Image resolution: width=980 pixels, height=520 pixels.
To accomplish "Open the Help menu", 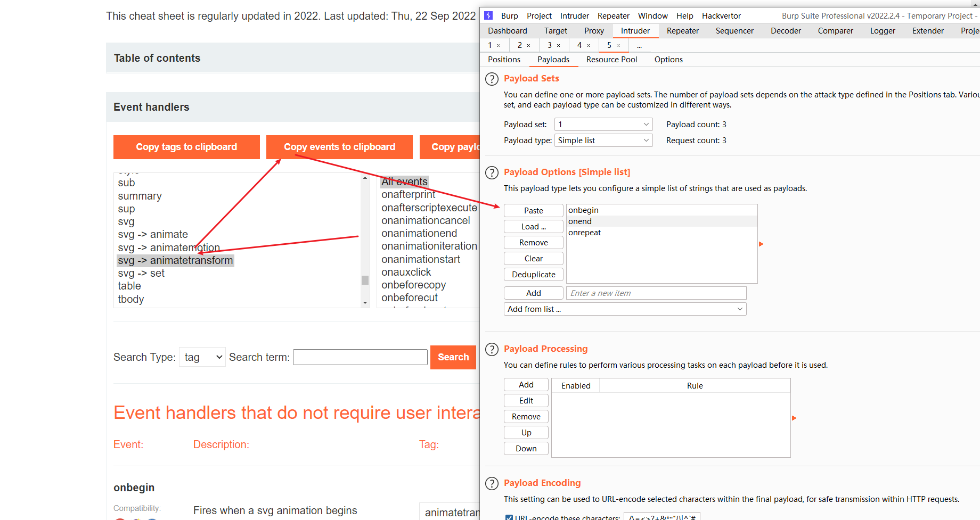I will tap(684, 16).
